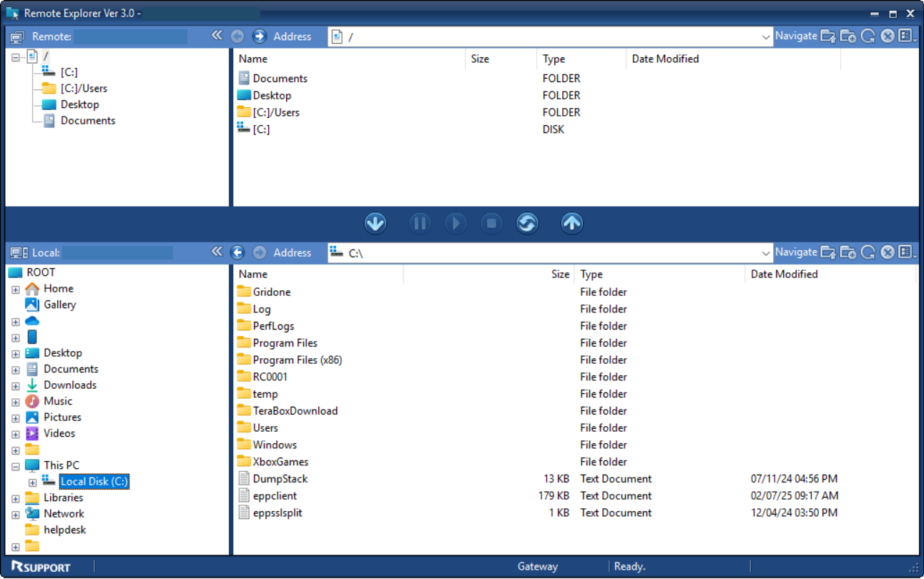Go back in the Remote pane
Image resolution: width=924 pixels, height=579 pixels.
point(237,36)
